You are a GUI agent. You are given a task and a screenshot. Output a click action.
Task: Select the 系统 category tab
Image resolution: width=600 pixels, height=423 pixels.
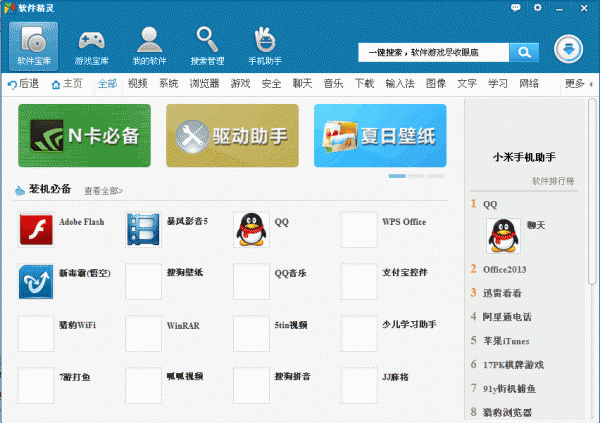coord(169,83)
